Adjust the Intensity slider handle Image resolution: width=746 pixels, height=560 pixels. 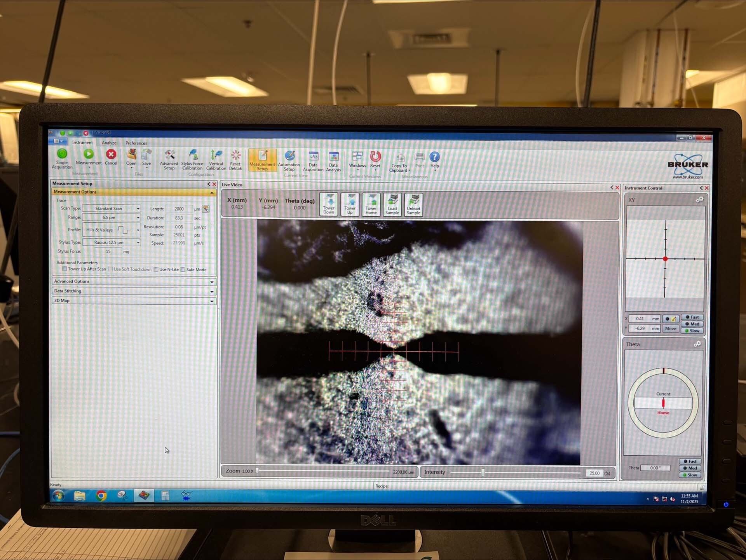coord(483,472)
